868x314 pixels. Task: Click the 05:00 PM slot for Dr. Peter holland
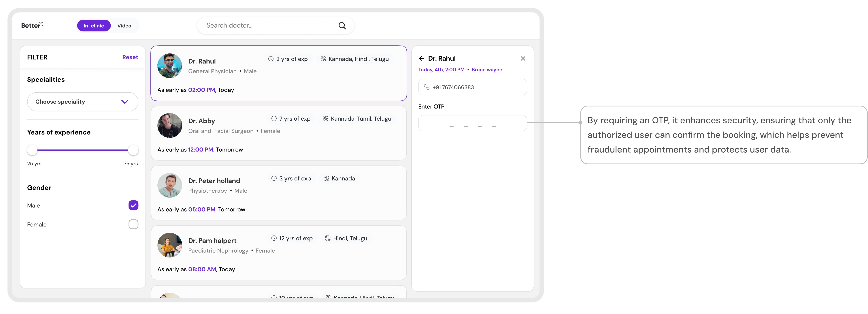pos(202,210)
